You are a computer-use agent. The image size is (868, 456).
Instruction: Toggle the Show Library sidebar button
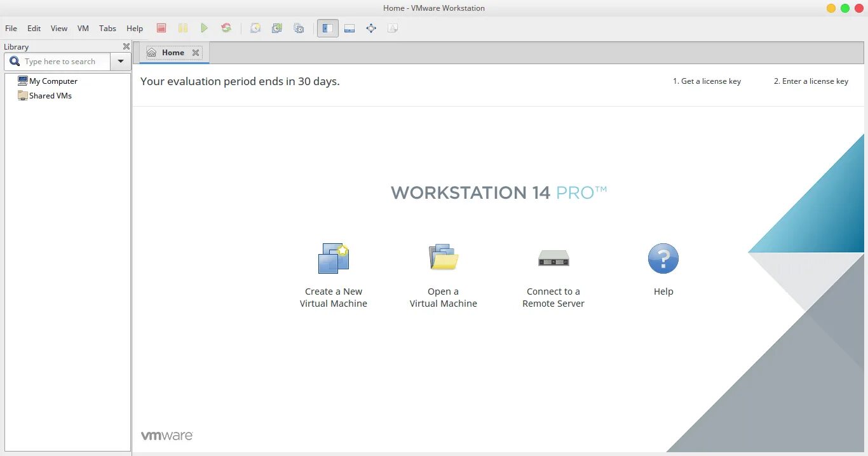coord(328,28)
